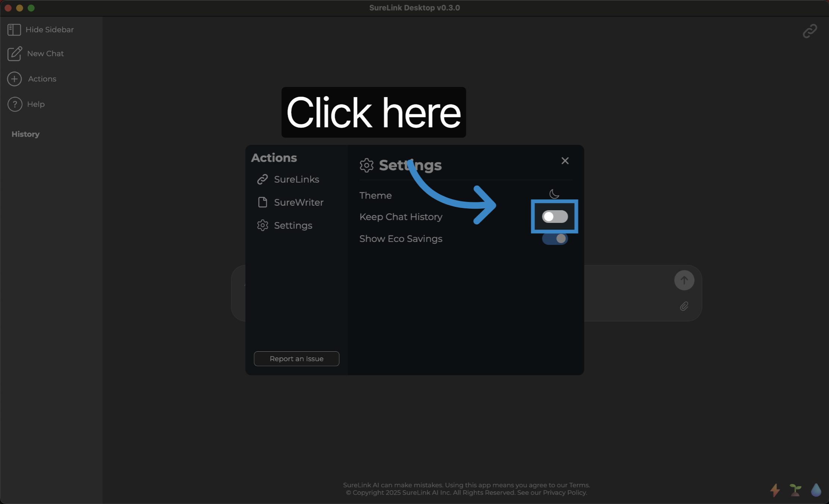Click the water droplet icon
Screen dimensions: 829x504
tap(816, 490)
